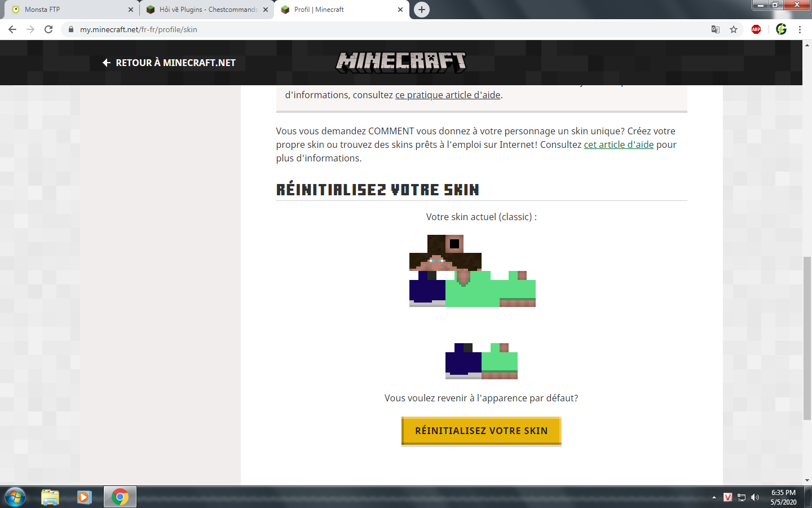Close the Chrome window
Screen dimensions: 812x508
pyautogui.click(x=797, y=5)
